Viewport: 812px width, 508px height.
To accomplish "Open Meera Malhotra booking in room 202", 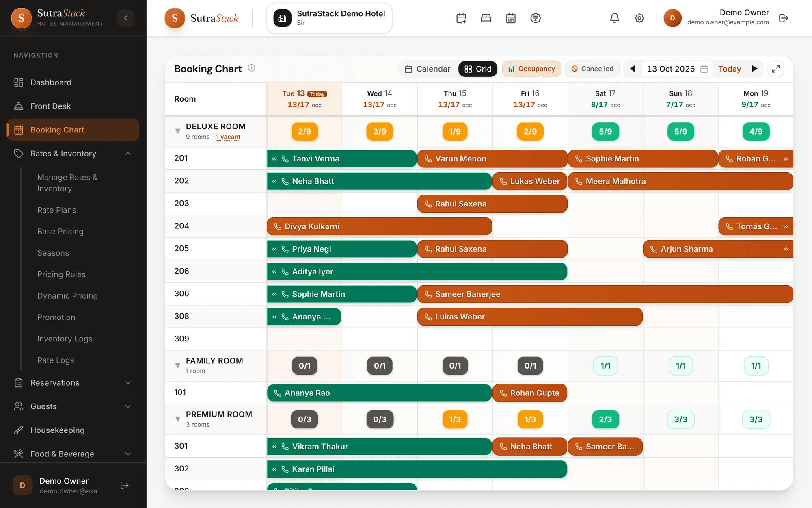I will tap(680, 181).
